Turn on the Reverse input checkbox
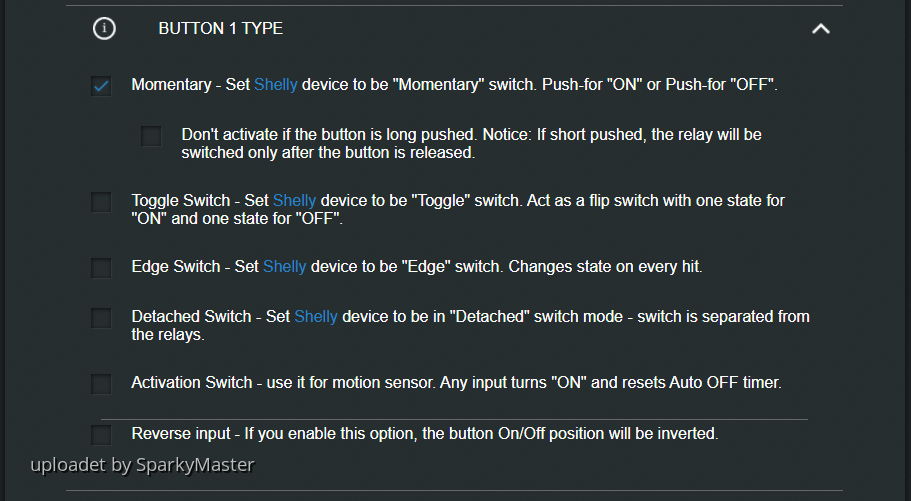 101,435
